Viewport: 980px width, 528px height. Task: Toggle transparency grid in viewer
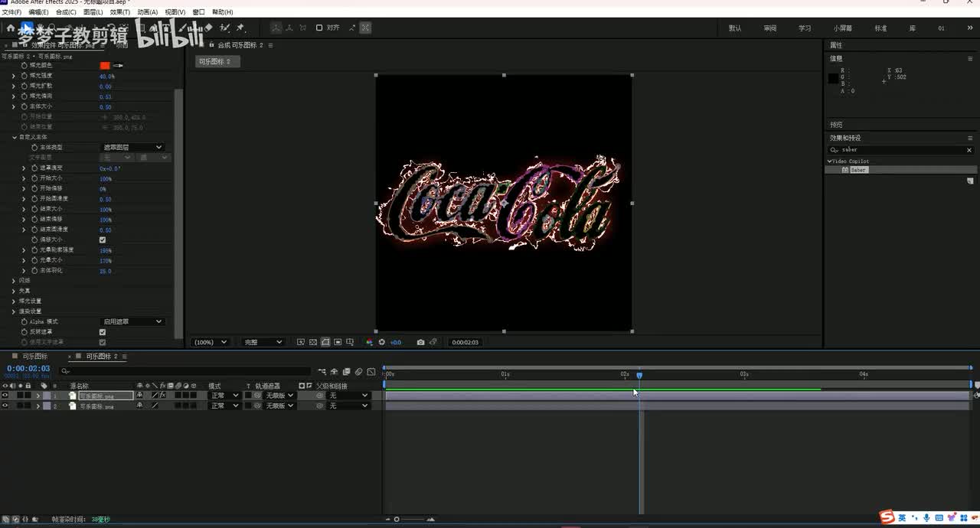point(313,342)
